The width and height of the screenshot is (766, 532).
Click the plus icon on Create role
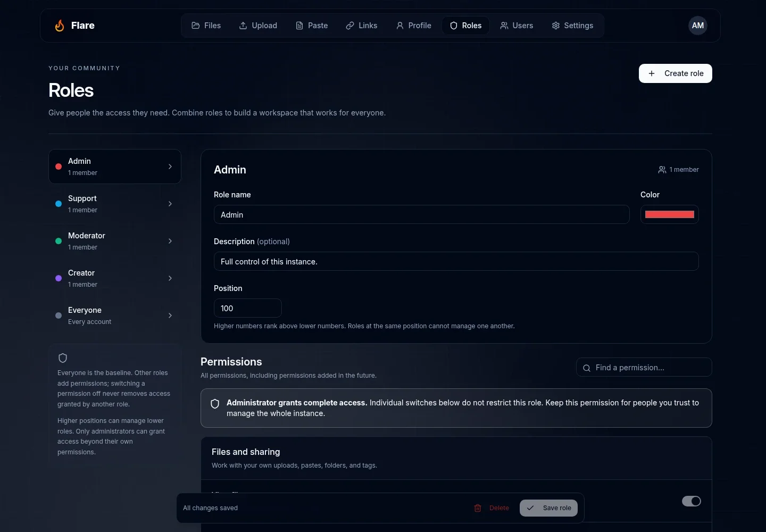click(x=652, y=73)
